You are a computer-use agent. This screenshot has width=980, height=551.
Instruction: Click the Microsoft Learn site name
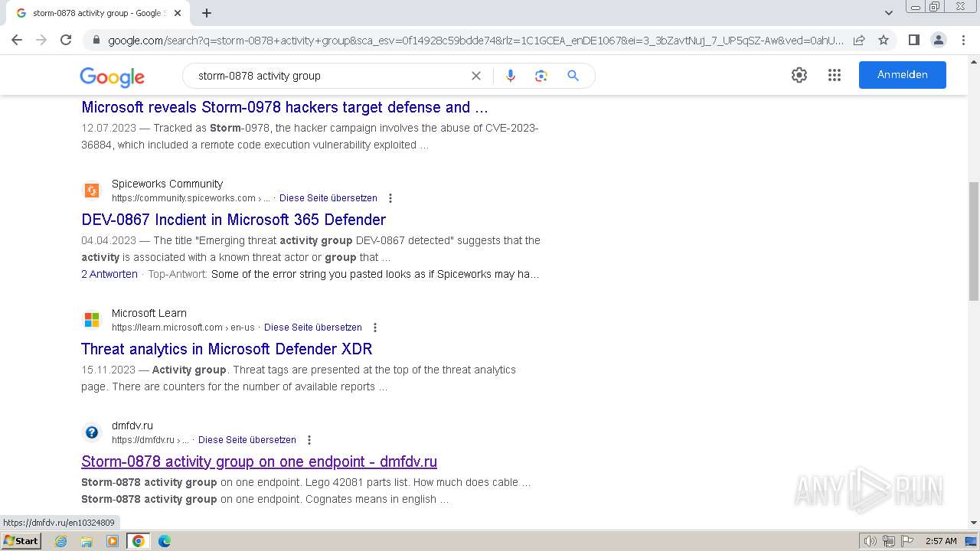pyautogui.click(x=149, y=313)
